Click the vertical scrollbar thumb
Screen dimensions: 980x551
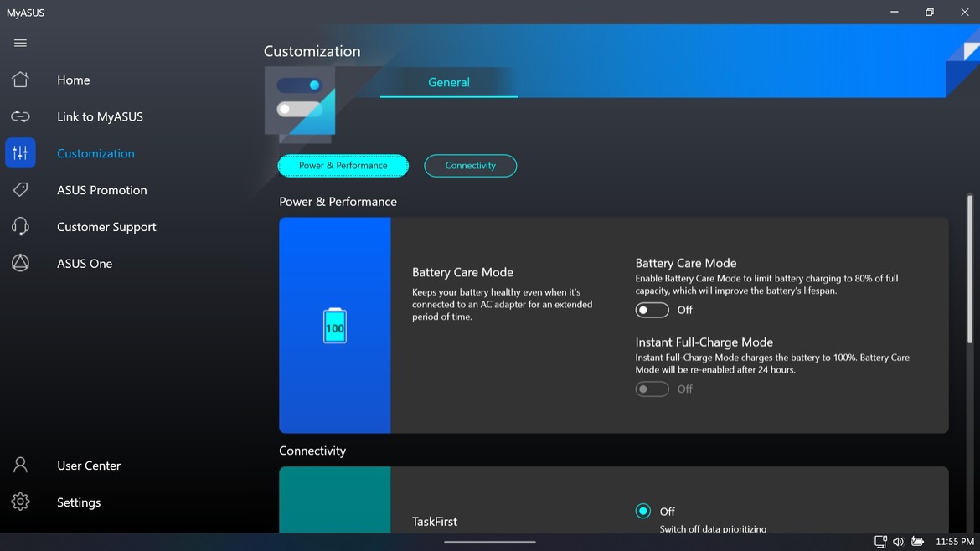click(x=970, y=270)
